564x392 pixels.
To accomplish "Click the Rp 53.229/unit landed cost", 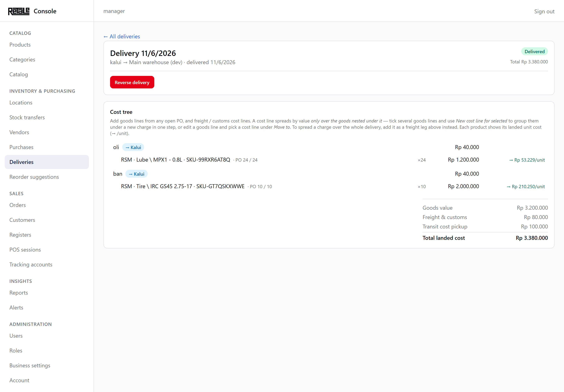I will pyautogui.click(x=527, y=160).
